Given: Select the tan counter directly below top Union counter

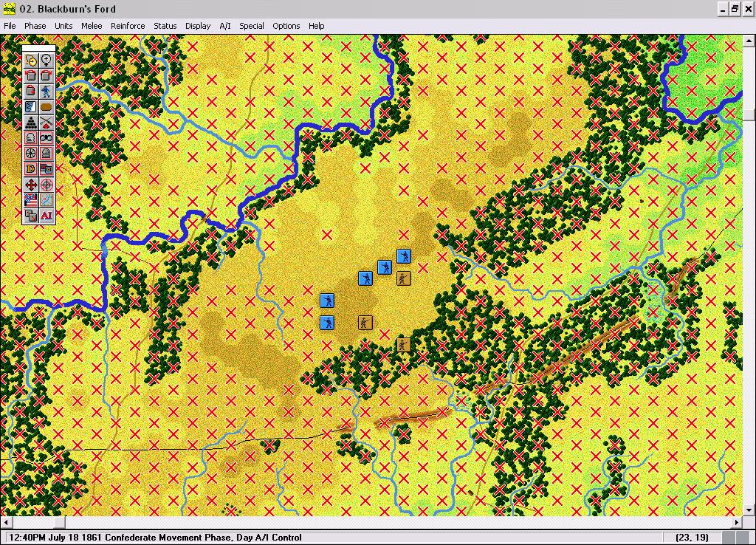Looking at the screenshot, I should click(404, 278).
